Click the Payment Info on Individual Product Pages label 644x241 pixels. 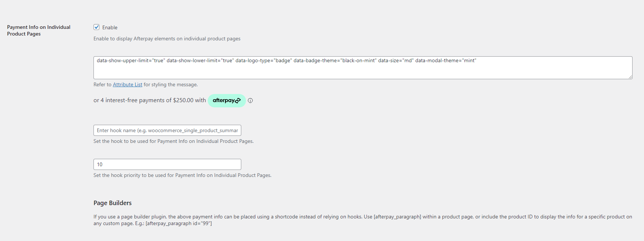click(38, 30)
